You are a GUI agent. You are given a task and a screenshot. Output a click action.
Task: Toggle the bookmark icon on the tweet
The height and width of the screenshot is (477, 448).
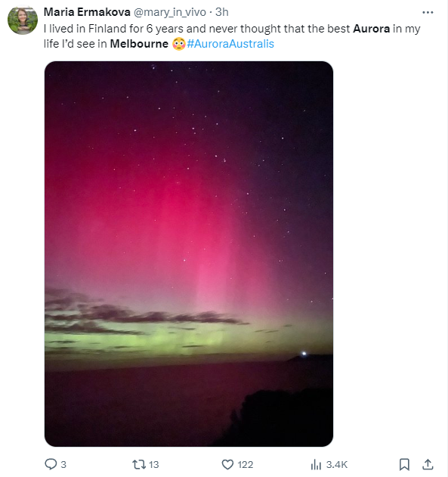click(404, 465)
